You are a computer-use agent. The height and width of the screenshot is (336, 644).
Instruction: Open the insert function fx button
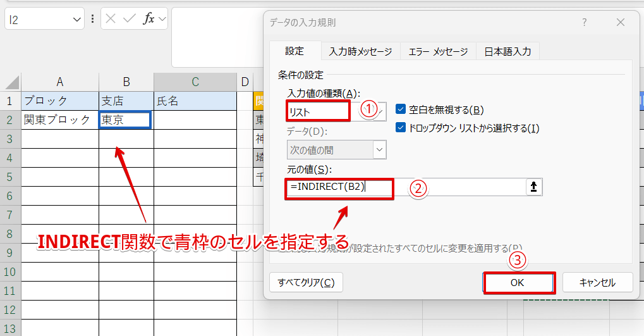tap(149, 18)
